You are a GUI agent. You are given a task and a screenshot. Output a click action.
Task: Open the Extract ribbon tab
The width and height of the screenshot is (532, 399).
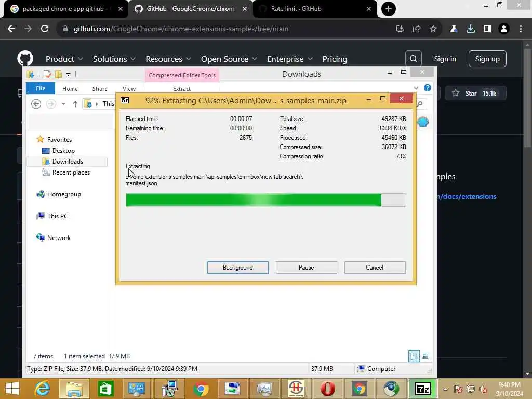(x=182, y=88)
